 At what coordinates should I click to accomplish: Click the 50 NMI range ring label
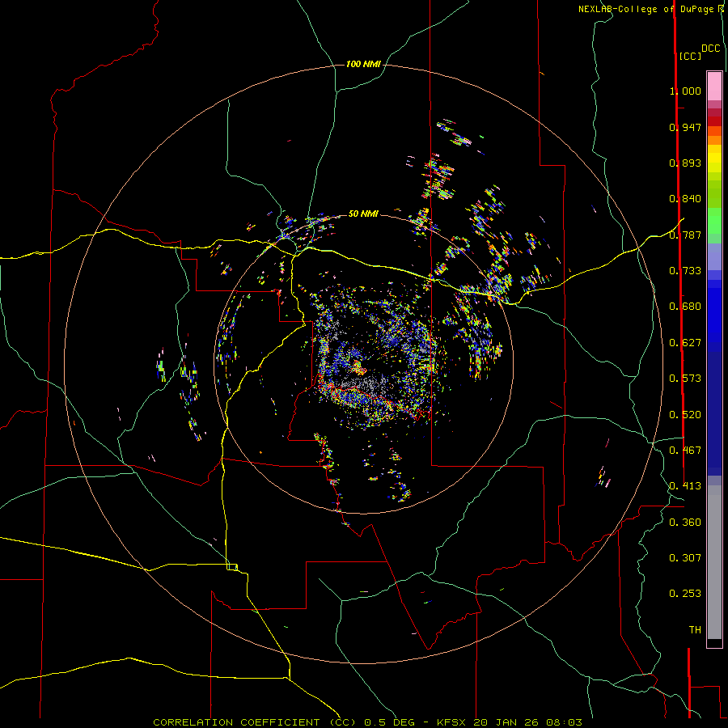363,214
